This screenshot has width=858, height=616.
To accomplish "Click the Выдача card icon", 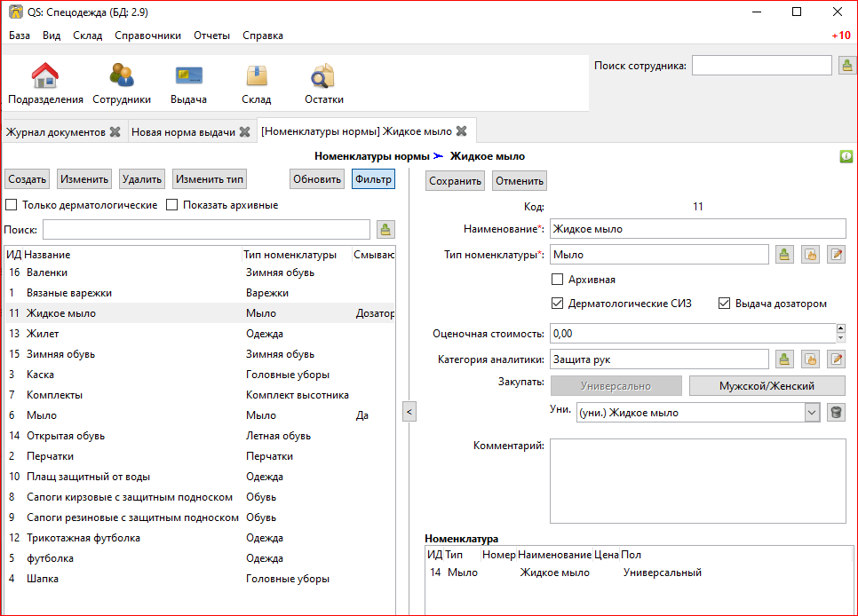I will click(x=188, y=83).
